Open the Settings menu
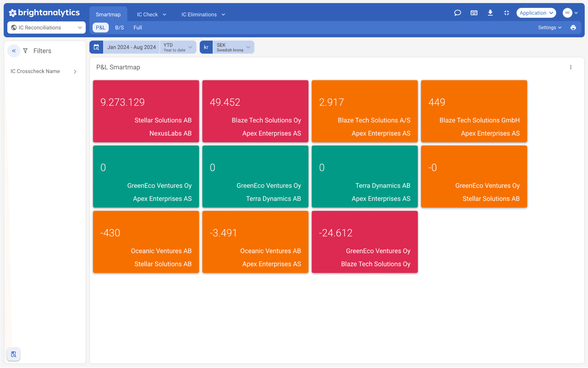 [549, 28]
